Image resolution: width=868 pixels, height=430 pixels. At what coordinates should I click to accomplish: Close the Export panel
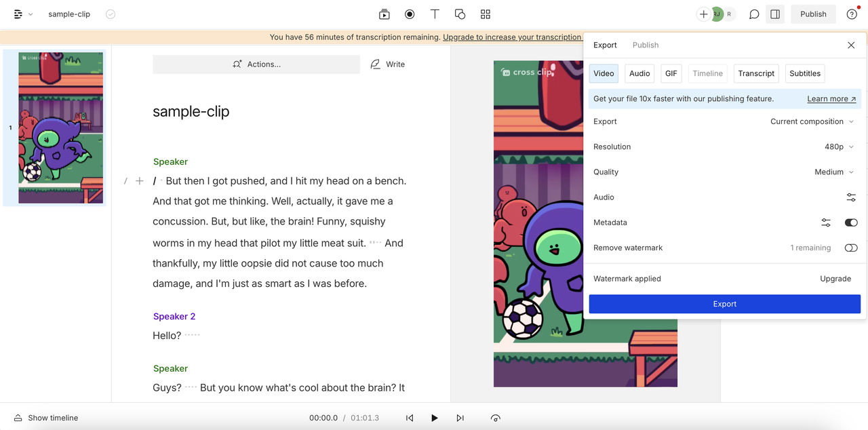(x=851, y=45)
